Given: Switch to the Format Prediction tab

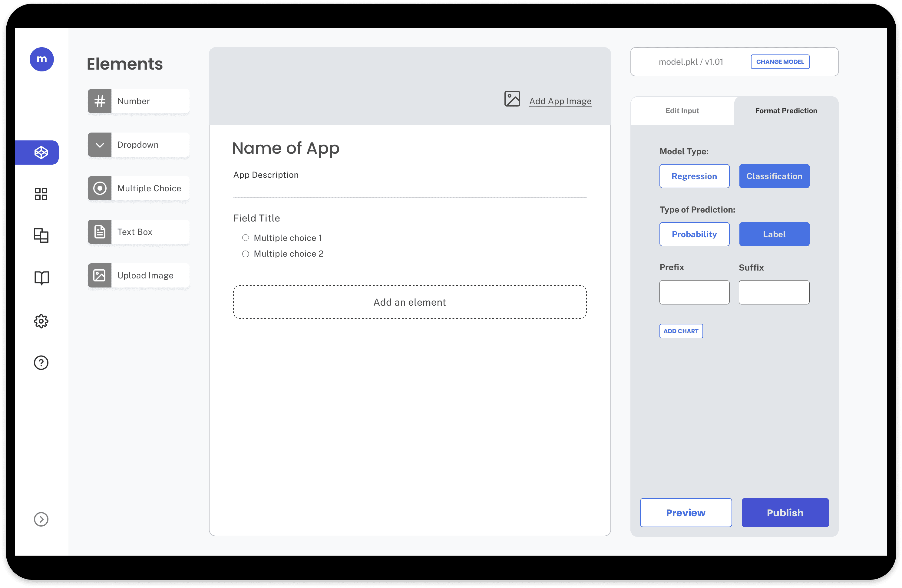Looking at the screenshot, I should [786, 111].
